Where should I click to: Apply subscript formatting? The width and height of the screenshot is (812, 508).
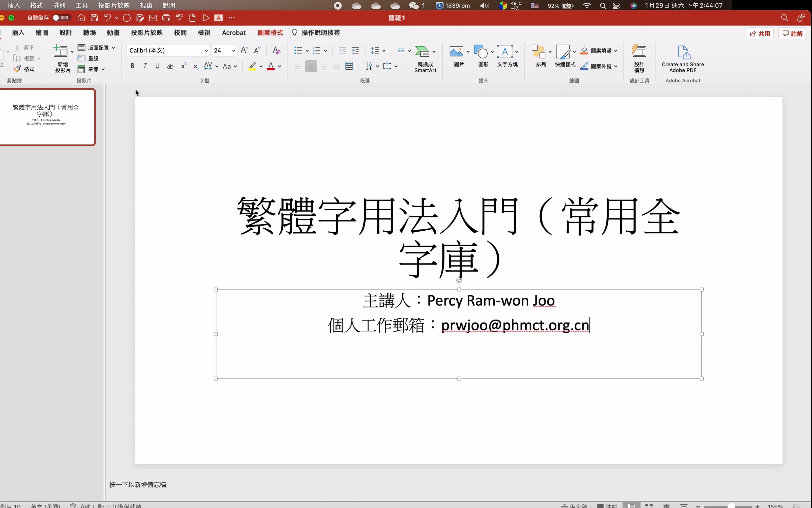point(196,67)
